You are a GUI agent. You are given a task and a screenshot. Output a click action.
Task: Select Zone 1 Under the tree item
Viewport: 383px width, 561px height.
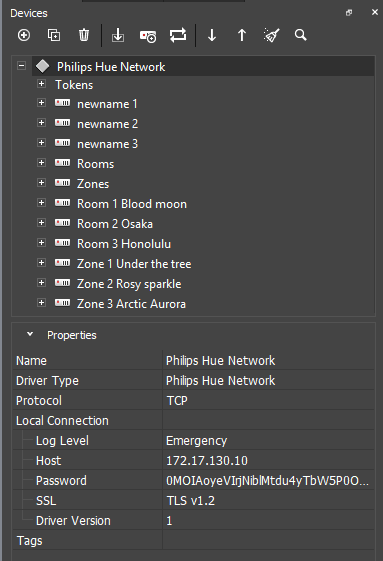click(x=134, y=264)
